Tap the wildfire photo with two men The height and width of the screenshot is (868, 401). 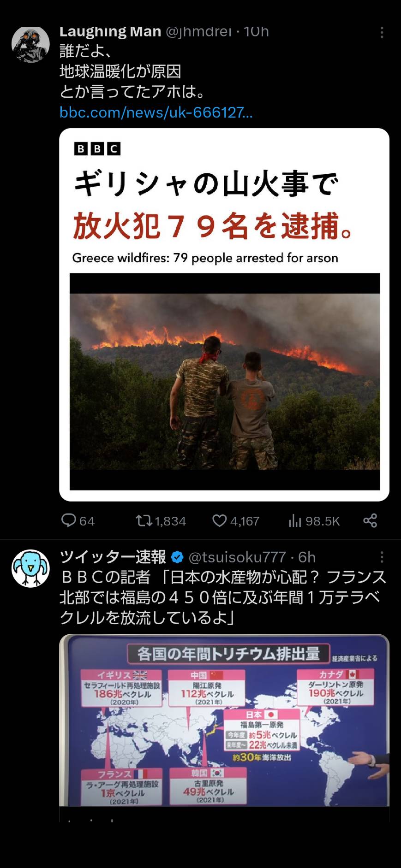coord(225,381)
